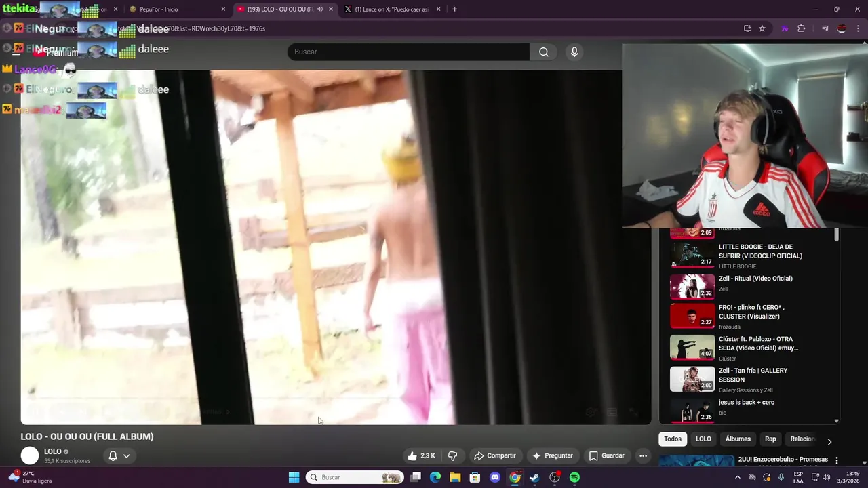Click the Windows taskbar Buscar search box
Screen dimensions: 868x488
355,477
